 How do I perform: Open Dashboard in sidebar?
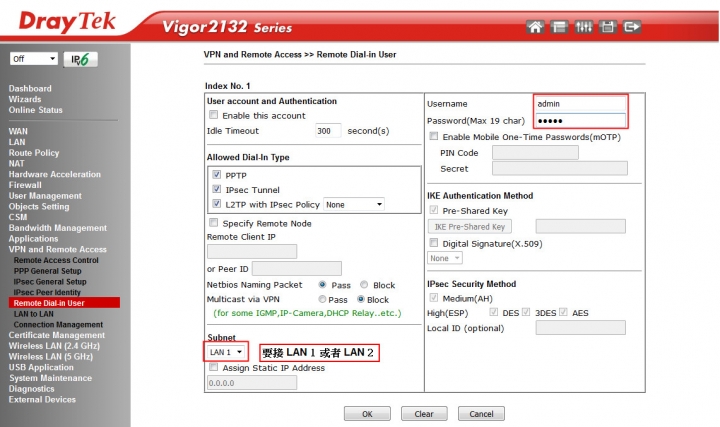coord(30,88)
